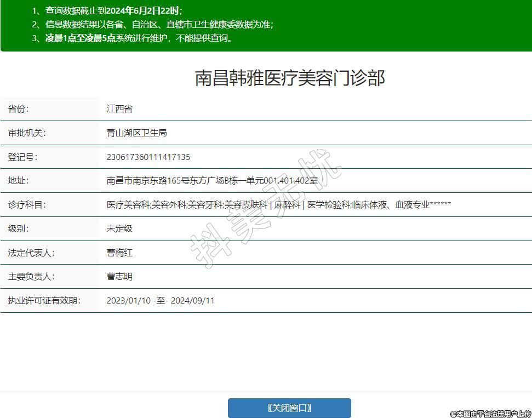The image size is (532, 418).
Task: Click the notice about data cutoff 2024年6月2日22时
Action: [143, 10]
